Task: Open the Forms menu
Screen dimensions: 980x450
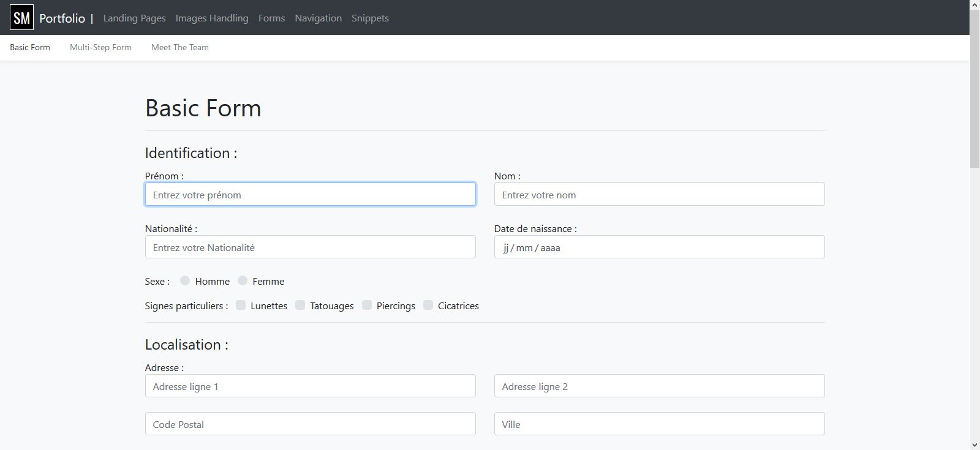Action: tap(271, 18)
